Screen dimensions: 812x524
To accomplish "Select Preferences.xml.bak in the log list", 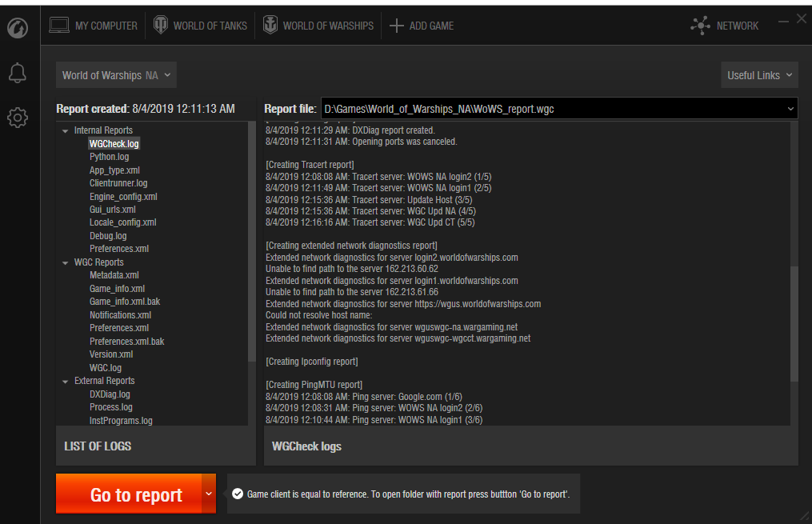I will pos(127,342).
